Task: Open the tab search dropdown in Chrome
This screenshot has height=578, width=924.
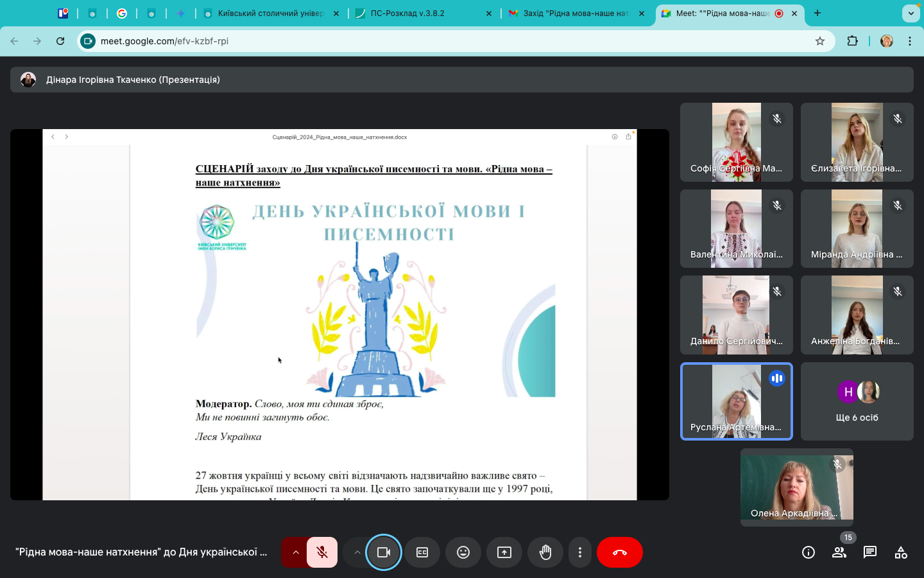Action: click(x=911, y=13)
